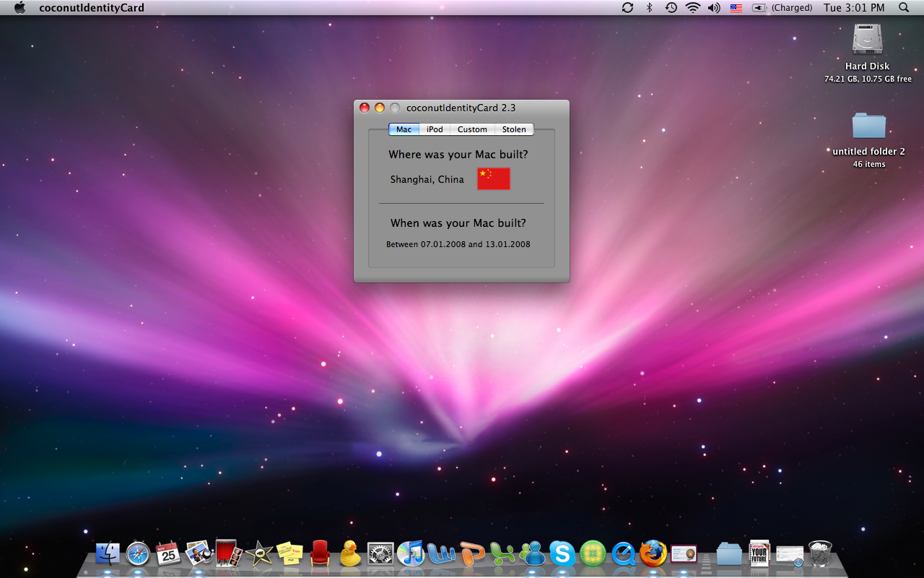This screenshot has height=578, width=924.
Task: Open coconutIdentityCard icon in Dock
Action: point(684,553)
